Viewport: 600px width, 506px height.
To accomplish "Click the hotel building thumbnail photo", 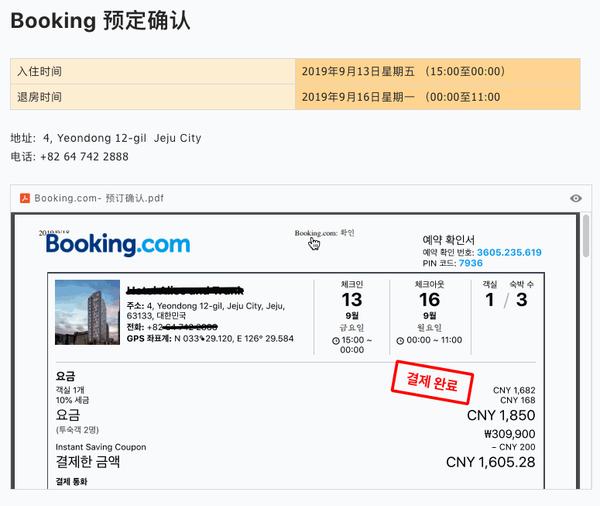I will [87, 312].
